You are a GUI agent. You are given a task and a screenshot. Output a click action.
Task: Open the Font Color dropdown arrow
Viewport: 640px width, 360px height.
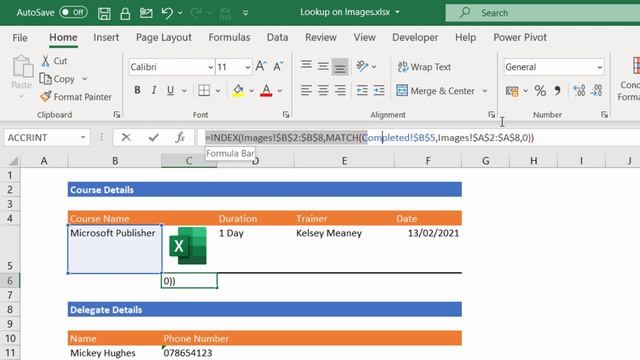click(280, 91)
